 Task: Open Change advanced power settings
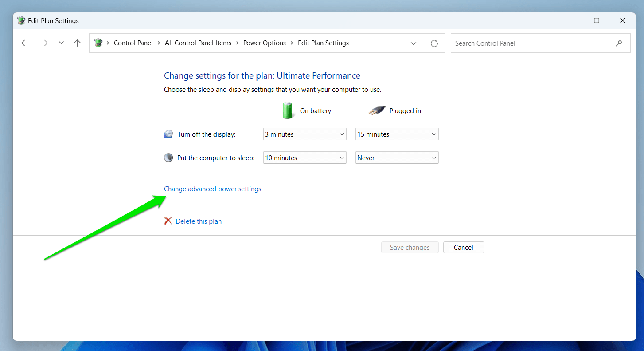(x=213, y=189)
